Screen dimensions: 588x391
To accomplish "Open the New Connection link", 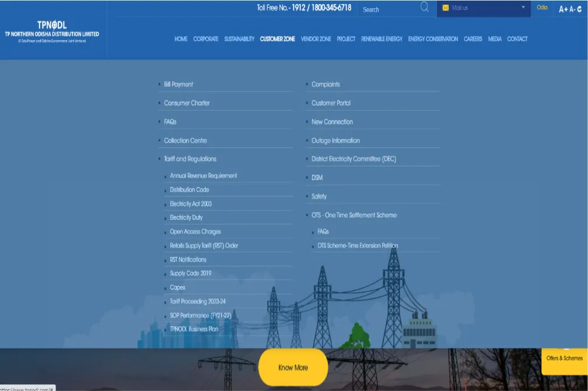I will pos(332,122).
